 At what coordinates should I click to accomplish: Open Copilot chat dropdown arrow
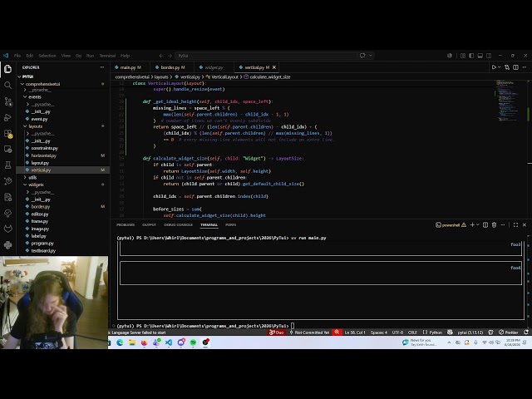tap(371, 56)
